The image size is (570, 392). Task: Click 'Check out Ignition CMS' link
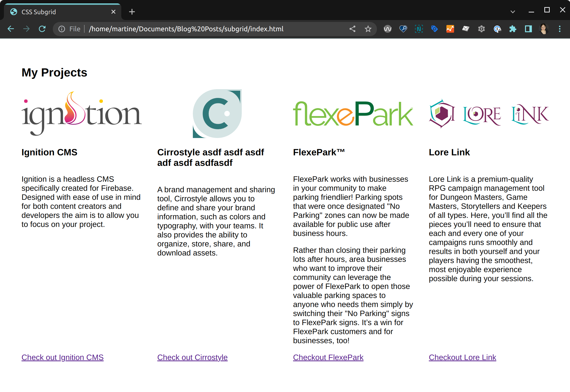(x=62, y=357)
